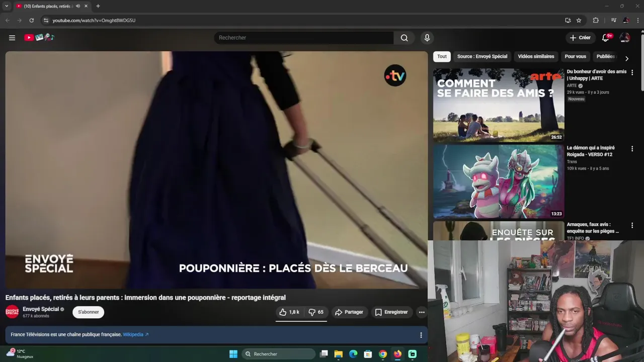
Task: Open Task View on the taskbar
Action: point(324,354)
